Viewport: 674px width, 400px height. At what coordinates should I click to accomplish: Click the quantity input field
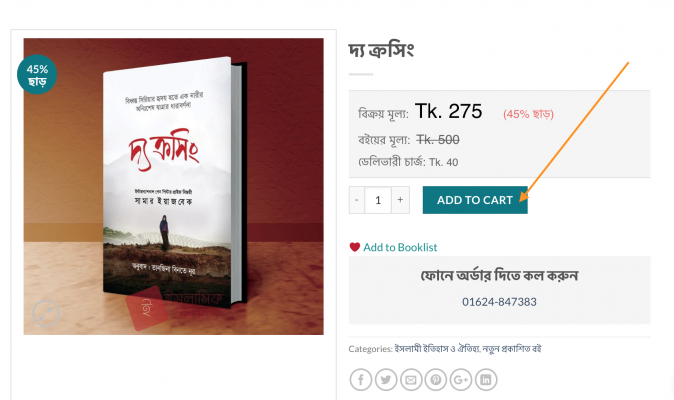coord(378,200)
